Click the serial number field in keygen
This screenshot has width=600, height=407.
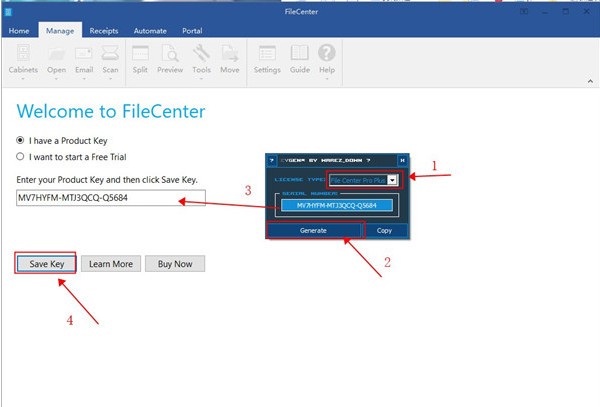point(337,205)
